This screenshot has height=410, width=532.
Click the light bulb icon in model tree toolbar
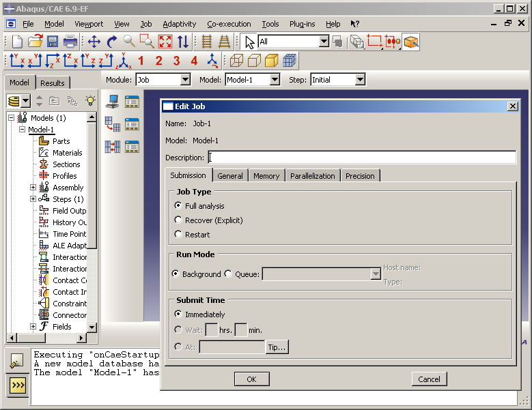90,101
